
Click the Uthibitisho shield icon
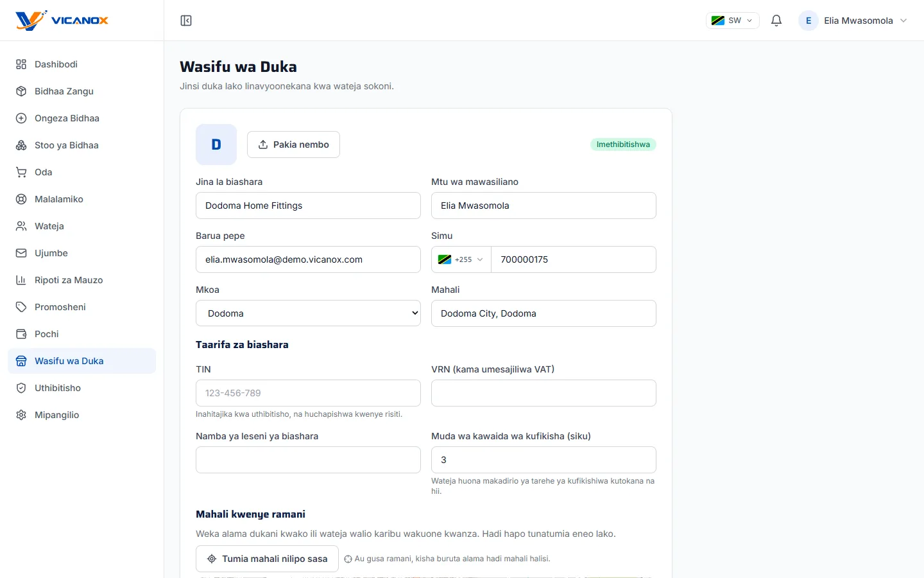(x=21, y=388)
